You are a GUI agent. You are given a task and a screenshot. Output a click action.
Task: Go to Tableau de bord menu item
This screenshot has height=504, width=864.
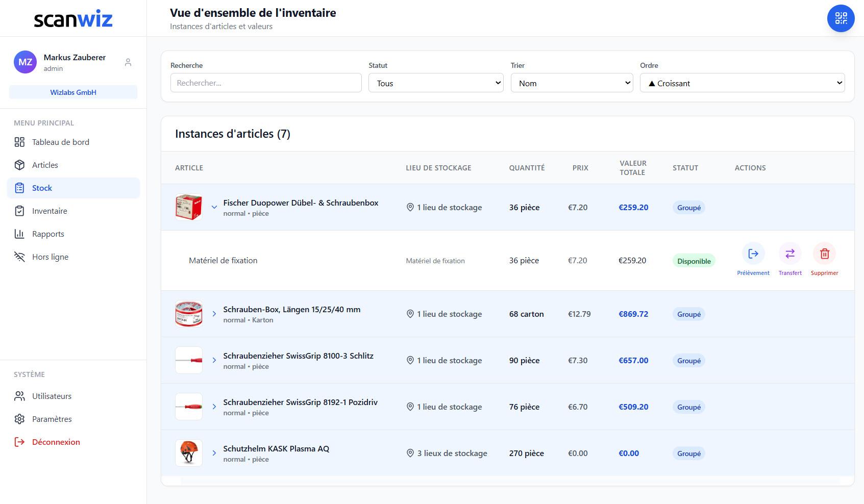pos(60,142)
